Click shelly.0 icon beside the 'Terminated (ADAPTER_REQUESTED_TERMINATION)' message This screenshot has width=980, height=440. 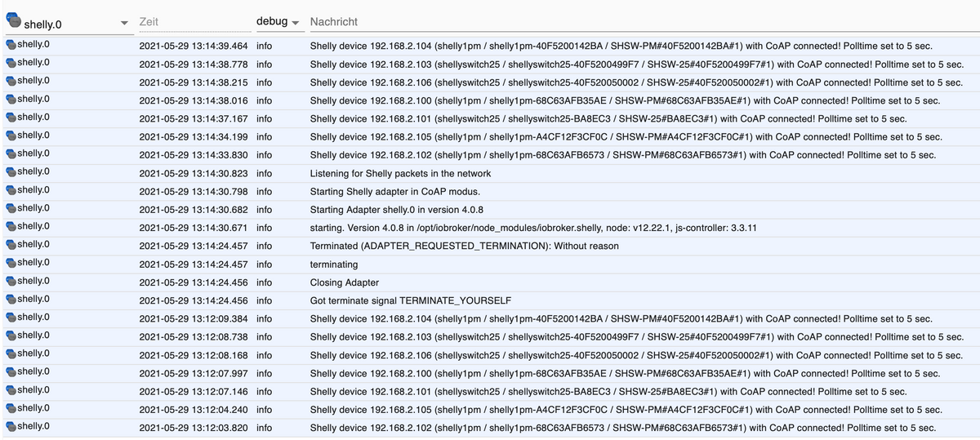(11, 245)
